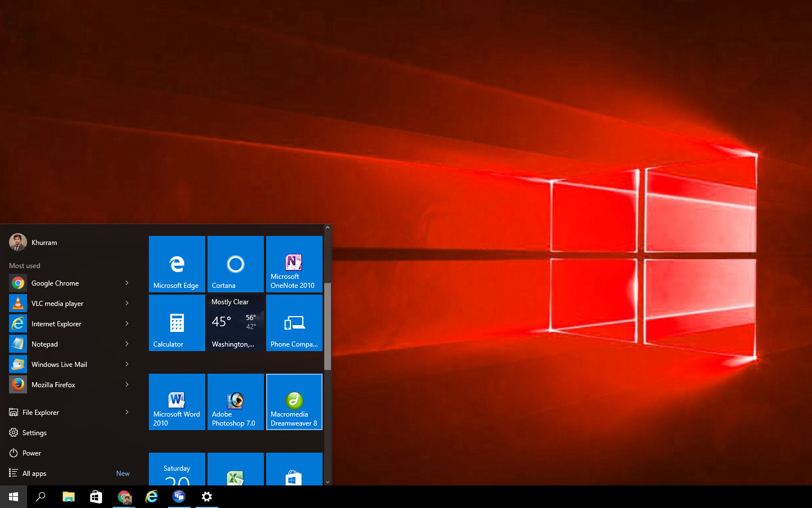This screenshot has height=508, width=812.
Task: Open the All apps list
Action: point(34,474)
